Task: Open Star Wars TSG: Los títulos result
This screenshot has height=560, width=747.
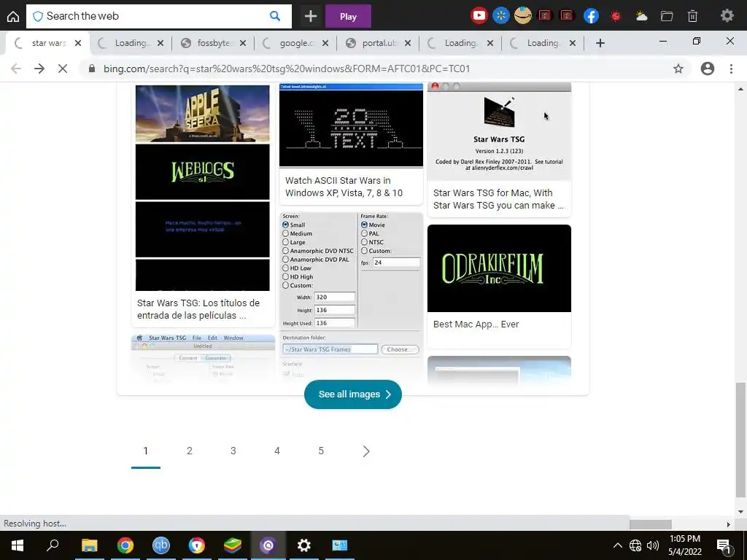Action: point(198,309)
